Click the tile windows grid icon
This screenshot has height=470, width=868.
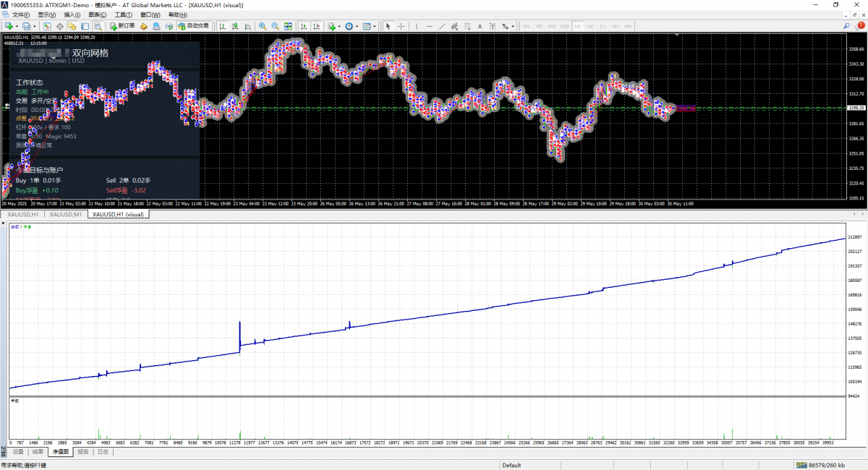288,26
